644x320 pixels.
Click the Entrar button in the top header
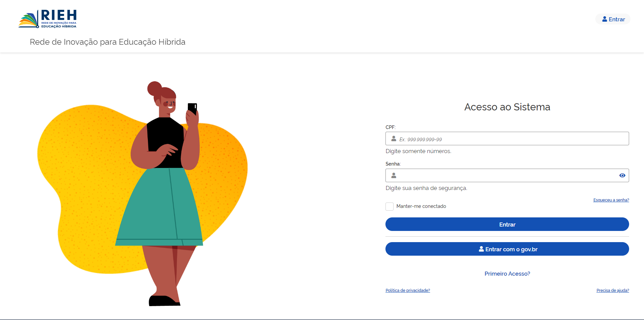point(613,19)
